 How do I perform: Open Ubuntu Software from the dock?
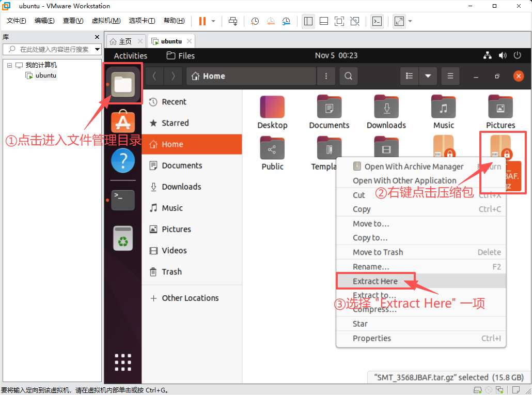tap(123, 123)
